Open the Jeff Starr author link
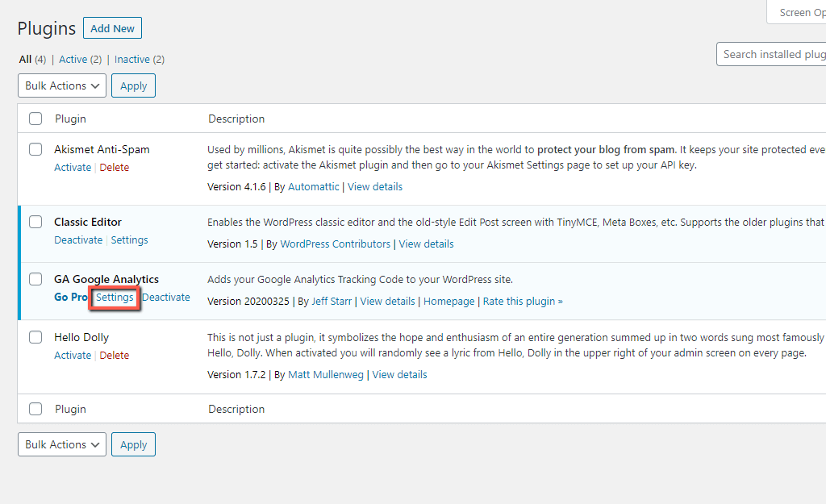 332,302
